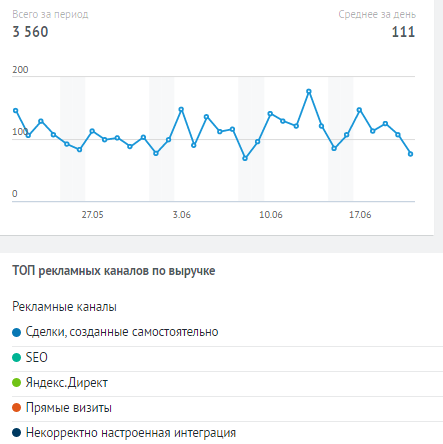This screenshot has width=443, height=444.
Task: Click the blue dot beside Сделки, созданные самостоятельно
Action: tap(17, 332)
